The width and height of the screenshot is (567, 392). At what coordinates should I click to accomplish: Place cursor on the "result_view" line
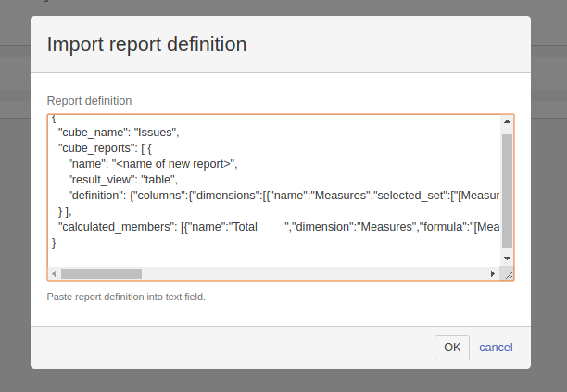pos(122,180)
